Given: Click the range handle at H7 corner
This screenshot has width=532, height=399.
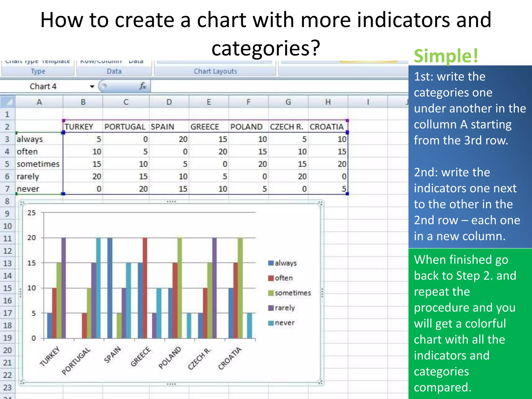Looking at the screenshot, I should 347,194.
